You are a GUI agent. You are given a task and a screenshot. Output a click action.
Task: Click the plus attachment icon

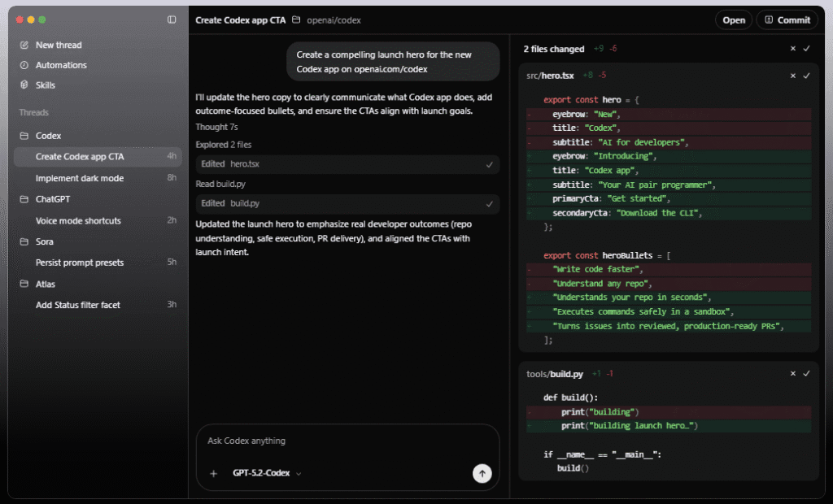tap(214, 473)
